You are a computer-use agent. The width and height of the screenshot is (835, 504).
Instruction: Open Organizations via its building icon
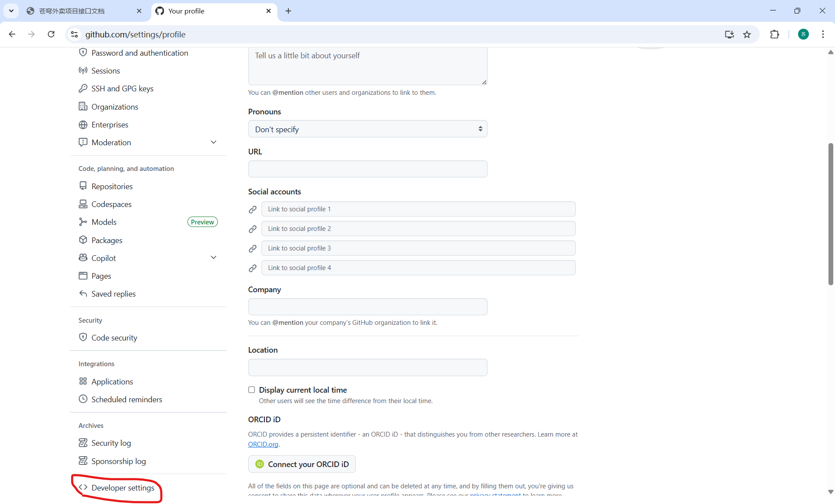coord(83,107)
